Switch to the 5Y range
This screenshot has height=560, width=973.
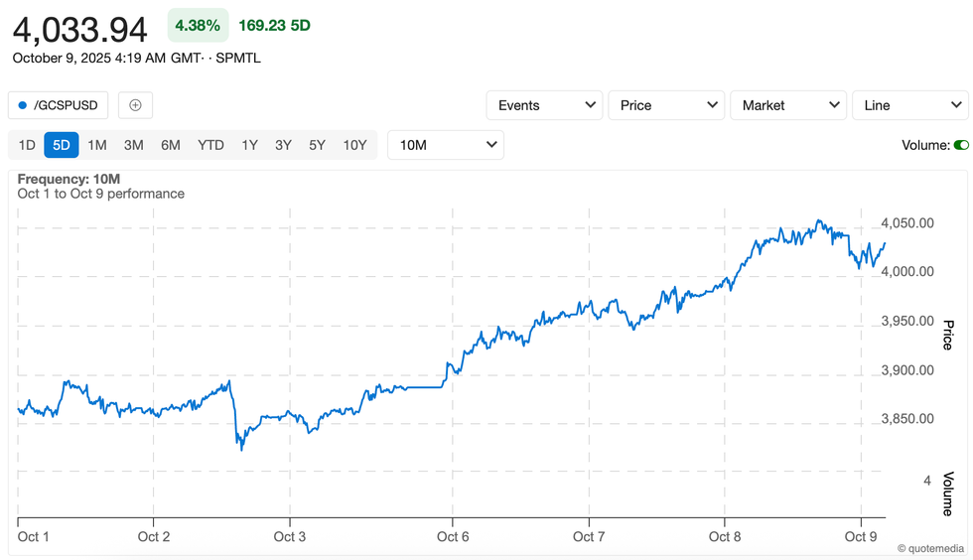pos(317,145)
